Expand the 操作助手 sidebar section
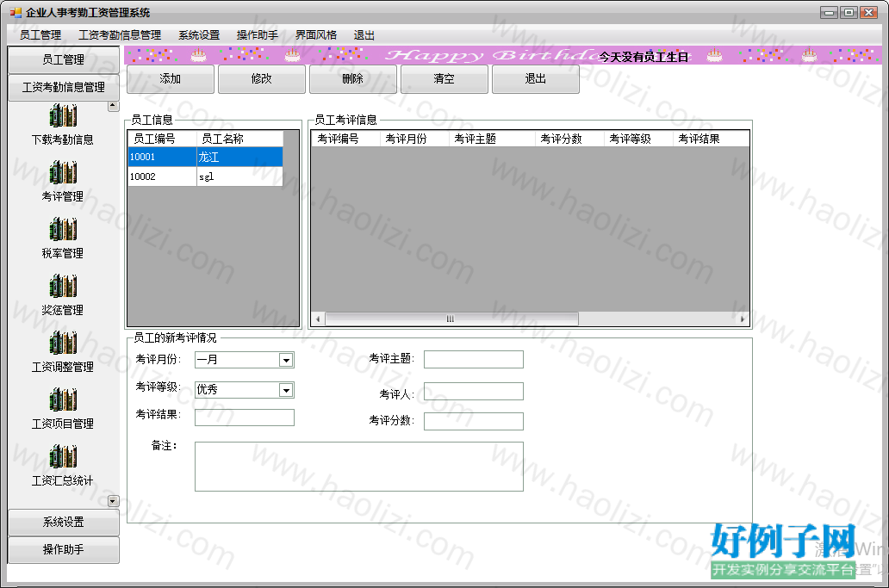The width and height of the screenshot is (889, 588). [x=64, y=549]
